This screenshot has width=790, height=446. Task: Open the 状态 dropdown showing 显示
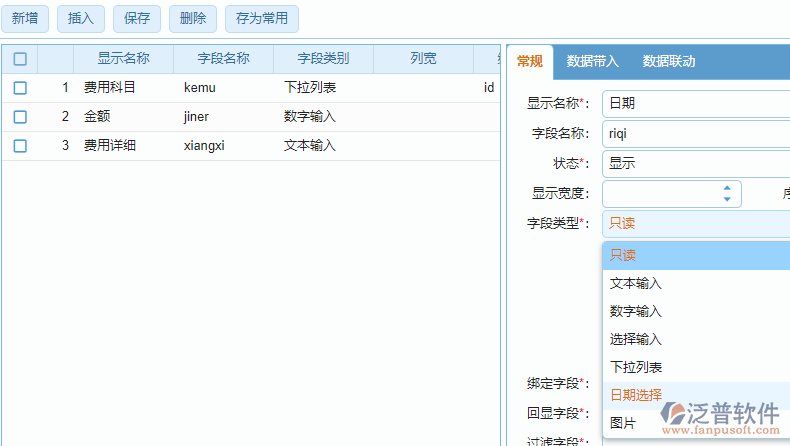(696, 163)
